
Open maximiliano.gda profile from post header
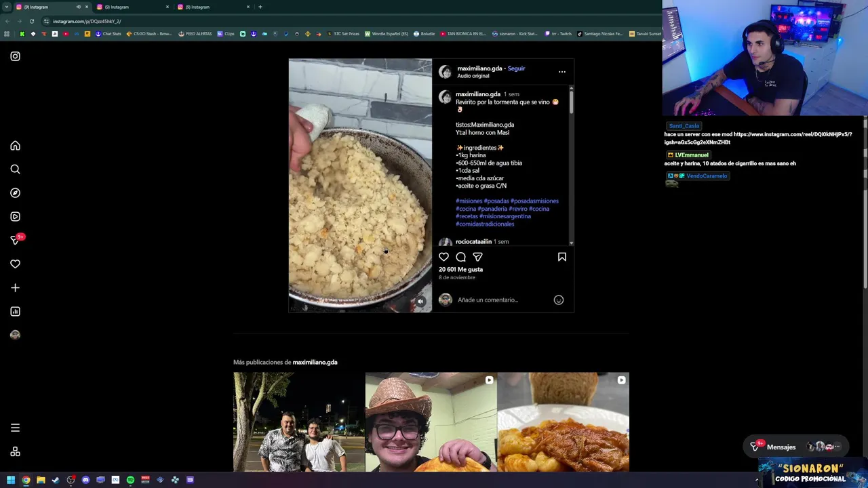(479, 68)
